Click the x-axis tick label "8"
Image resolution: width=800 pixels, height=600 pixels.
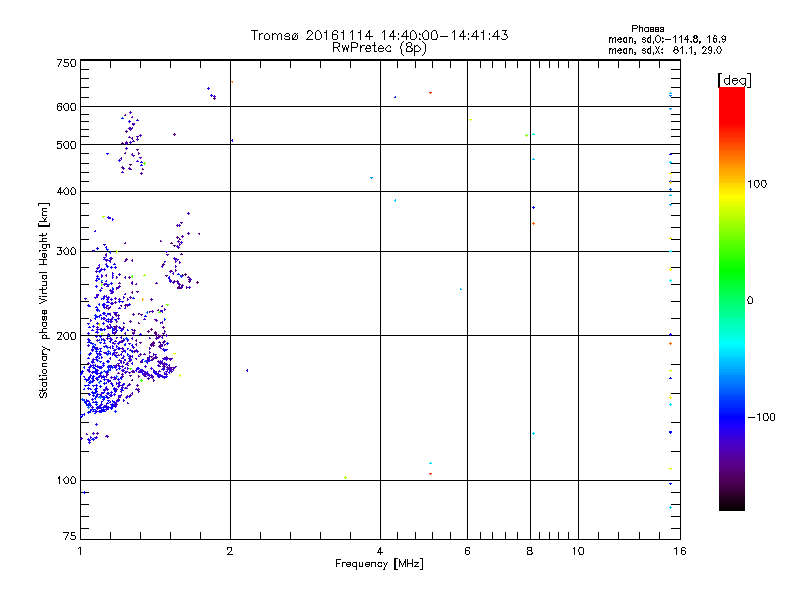click(530, 551)
